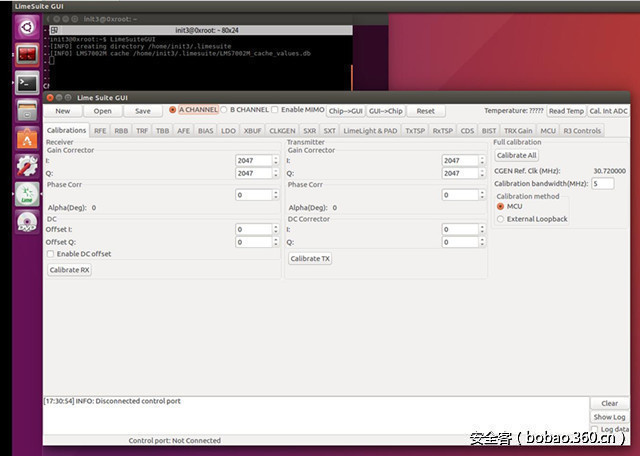Click the DVD disc icon in dock
Viewport: 640px width, 456px height.
coord(26,223)
